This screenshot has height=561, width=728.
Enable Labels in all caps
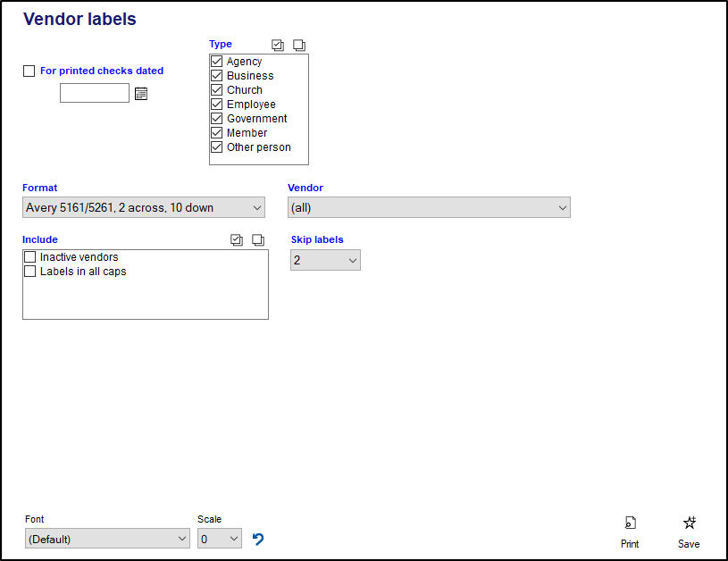click(x=30, y=272)
